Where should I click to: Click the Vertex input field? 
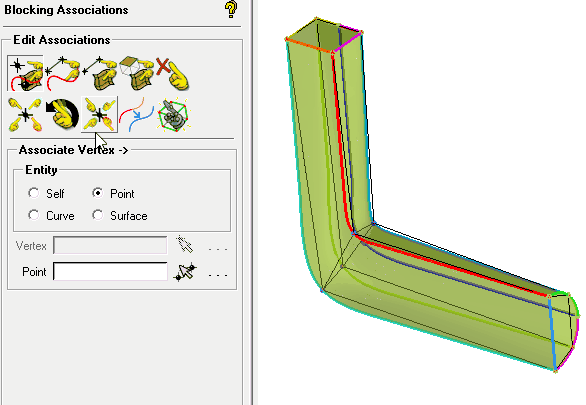click(x=110, y=245)
